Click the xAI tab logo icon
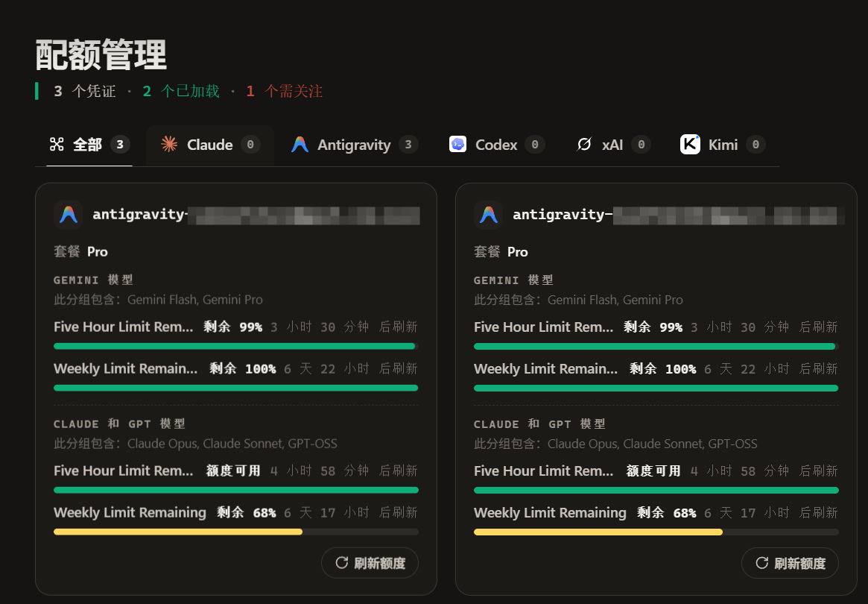The image size is (868, 604). (585, 144)
